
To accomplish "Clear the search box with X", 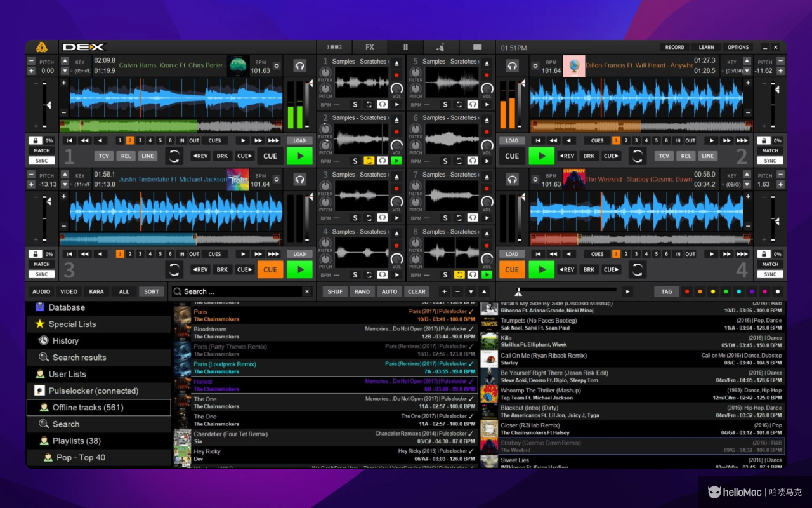I will 307,291.
